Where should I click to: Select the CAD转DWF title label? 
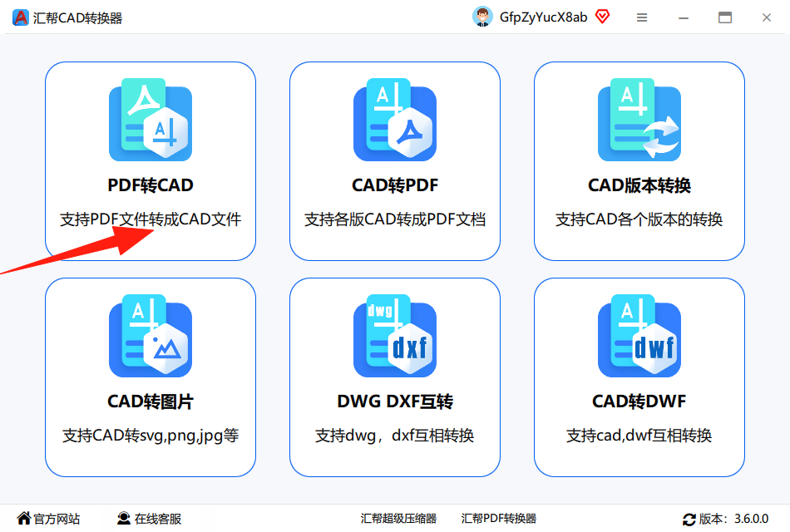(639, 401)
